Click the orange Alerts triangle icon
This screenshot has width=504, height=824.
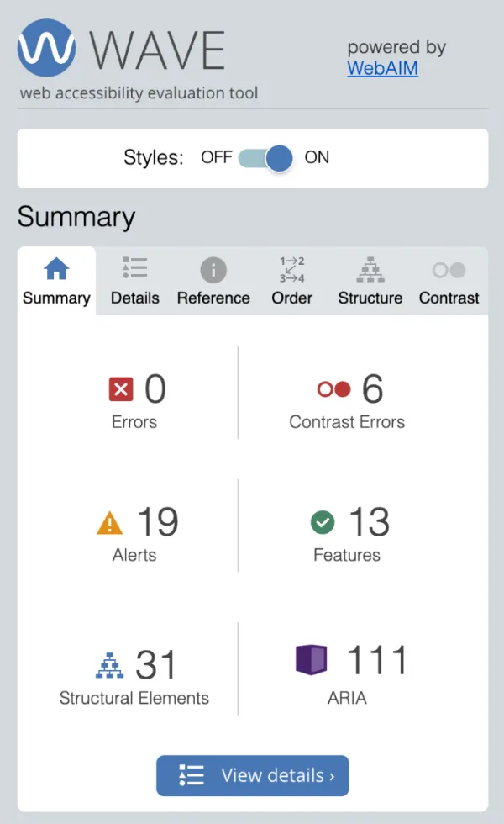(x=110, y=523)
